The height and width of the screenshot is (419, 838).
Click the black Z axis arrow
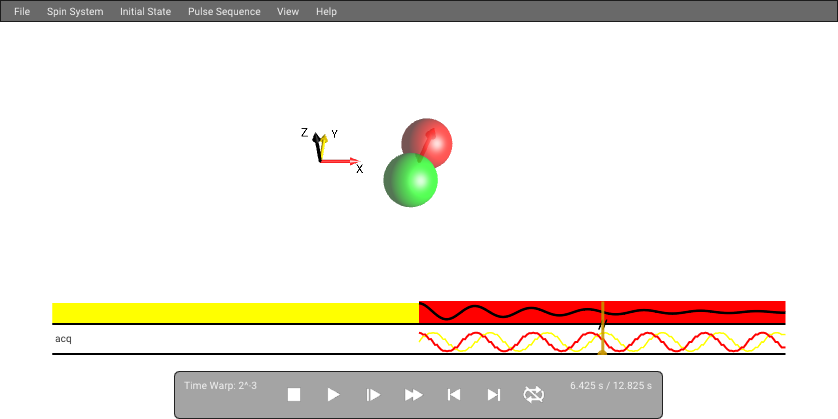point(317,147)
